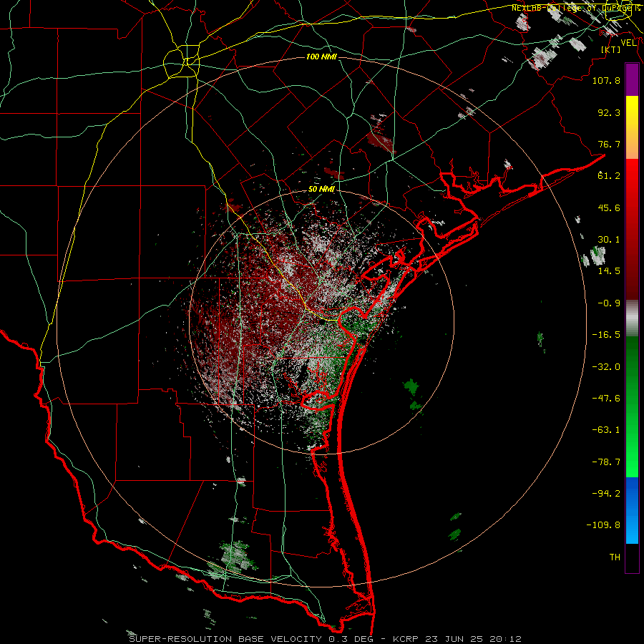Screen dimensions: 644x644
Task: Click the -16.5 velocity scale value
Action: 606,335
